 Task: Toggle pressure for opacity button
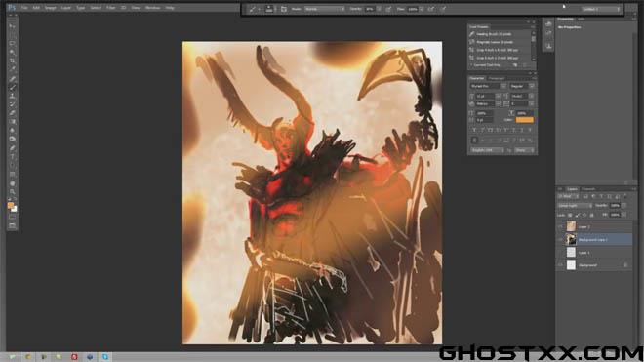tap(388, 9)
